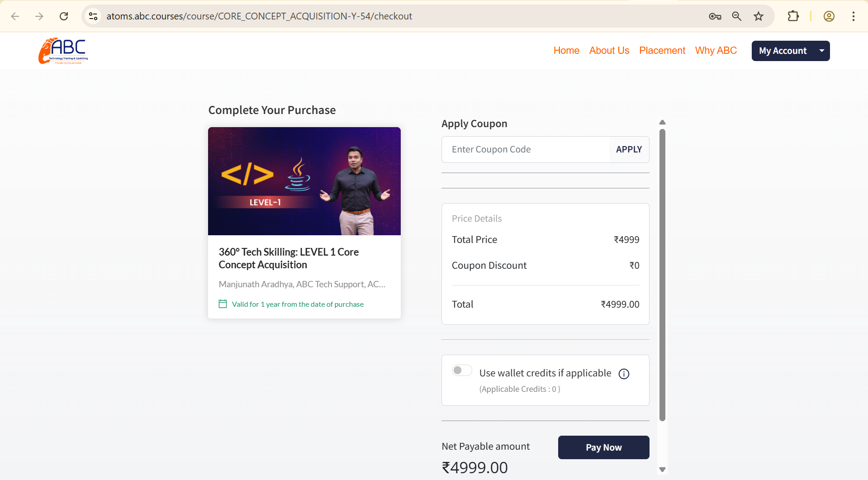The height and width of the screenshot is (480, 868).
Task: Click the Enter Coupon Code field
Action: (x=525, y=149)
